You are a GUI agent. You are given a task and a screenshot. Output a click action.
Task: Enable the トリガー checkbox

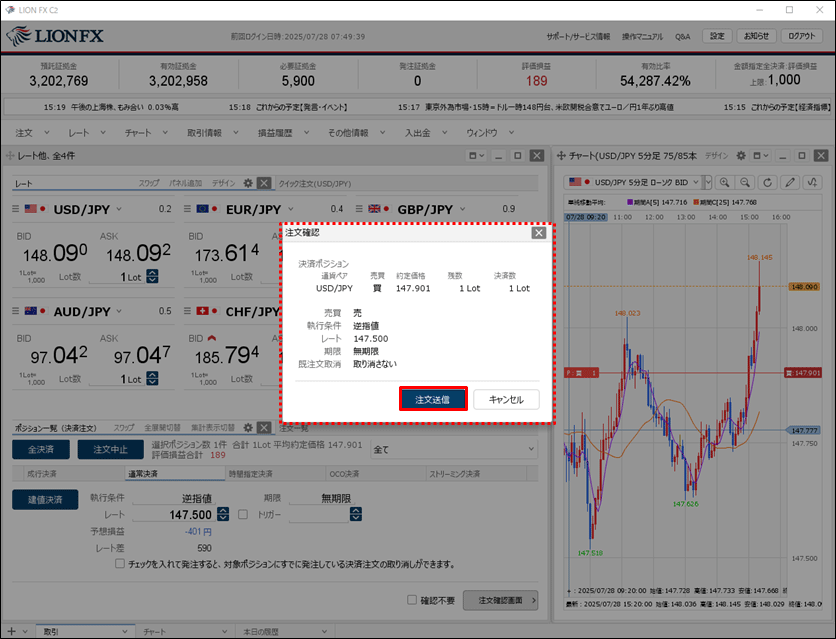[x=242, y=514]
